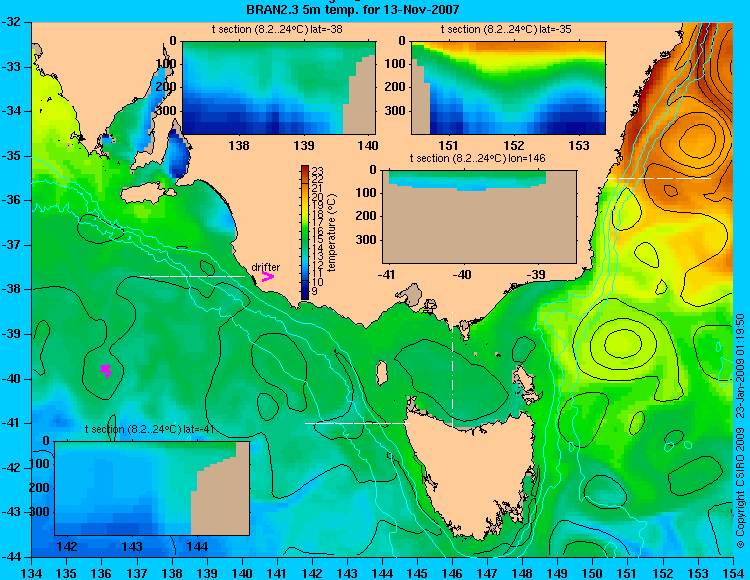Click the white lat=-38 section line on the map
This screenshot has height=580, width=750.
[192, 276]
